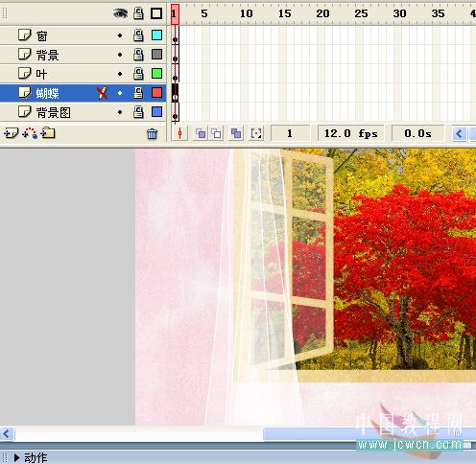Click the 动作 panel grip handle
Image resolution: width=476 pixels, height=464 pixels.
[x=5, y=458]
